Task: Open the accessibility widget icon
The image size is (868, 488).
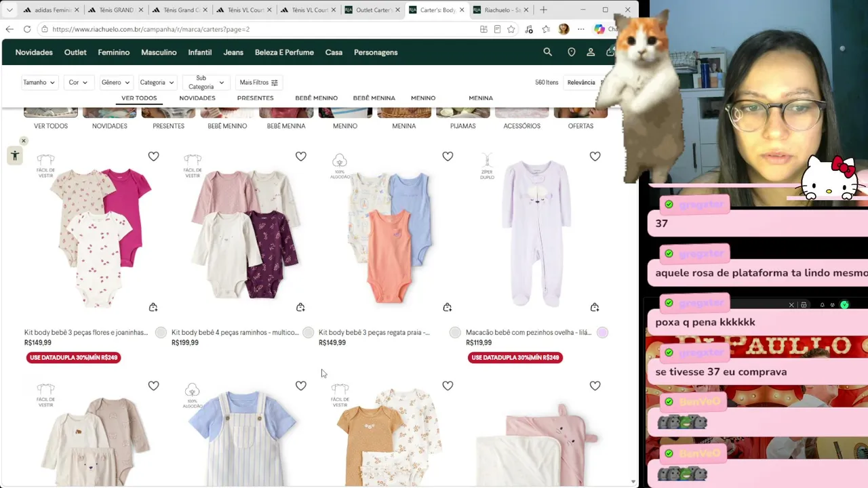Action: (x=15, y=156)
